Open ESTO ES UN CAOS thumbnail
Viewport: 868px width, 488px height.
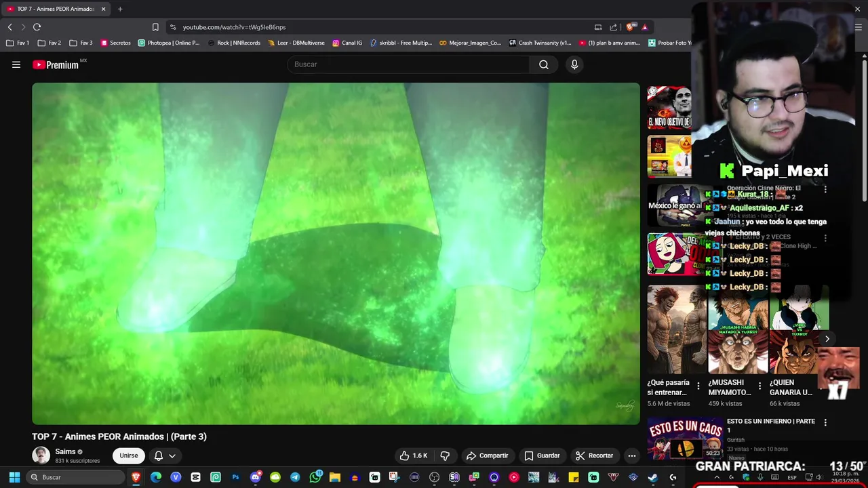(685, 439)
